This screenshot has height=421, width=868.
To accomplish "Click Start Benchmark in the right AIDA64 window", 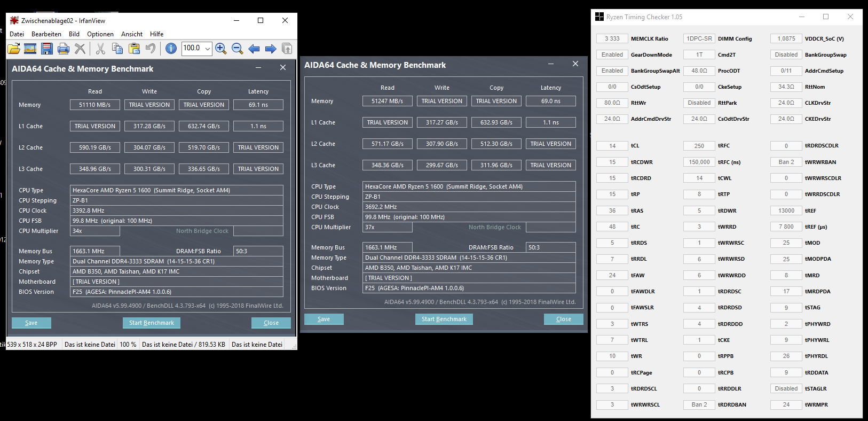I will [444, 319].
